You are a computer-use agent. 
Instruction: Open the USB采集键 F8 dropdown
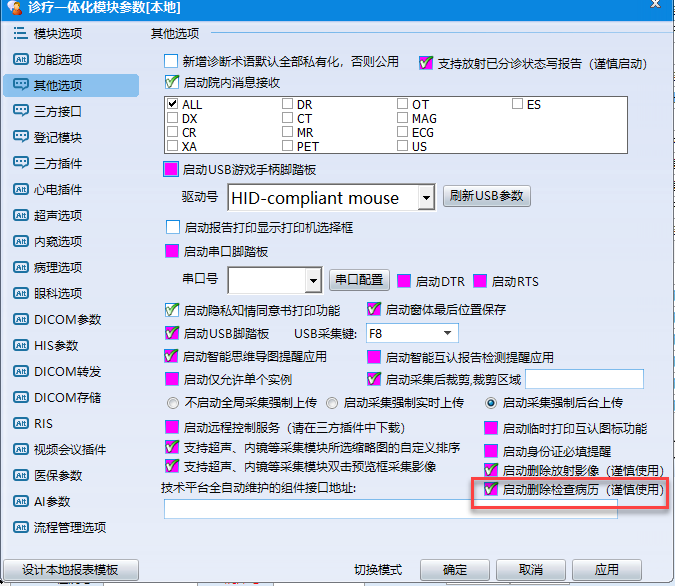pyautogui.click(x=448, y=333)
